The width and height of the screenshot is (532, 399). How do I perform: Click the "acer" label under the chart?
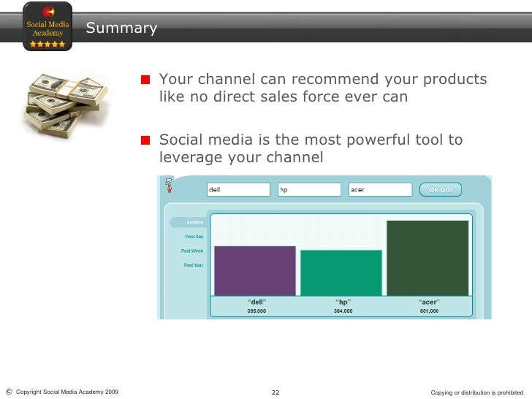[429, 302]
